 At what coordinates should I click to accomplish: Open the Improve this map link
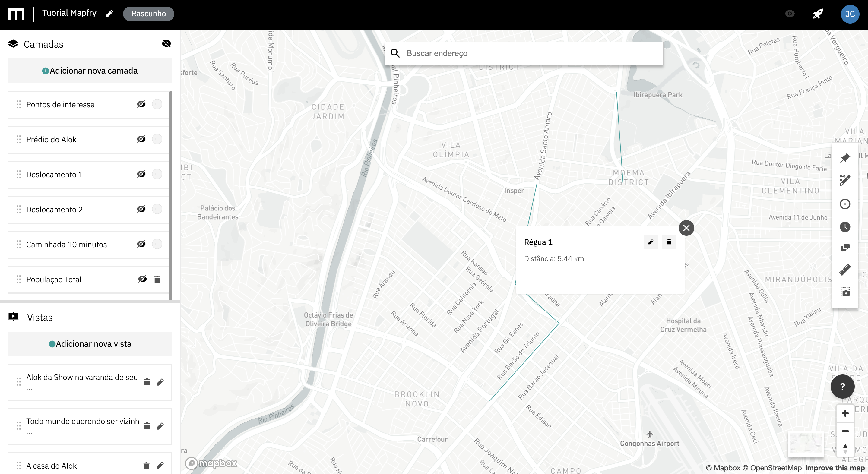point(835,468)
